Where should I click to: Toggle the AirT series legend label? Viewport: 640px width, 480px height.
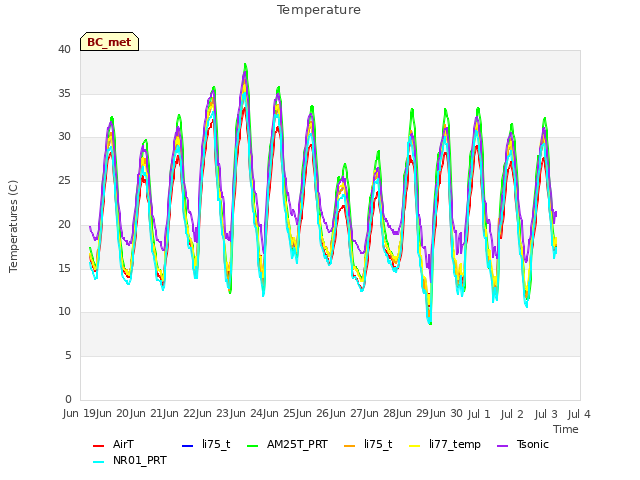click(x=123, y=444)
